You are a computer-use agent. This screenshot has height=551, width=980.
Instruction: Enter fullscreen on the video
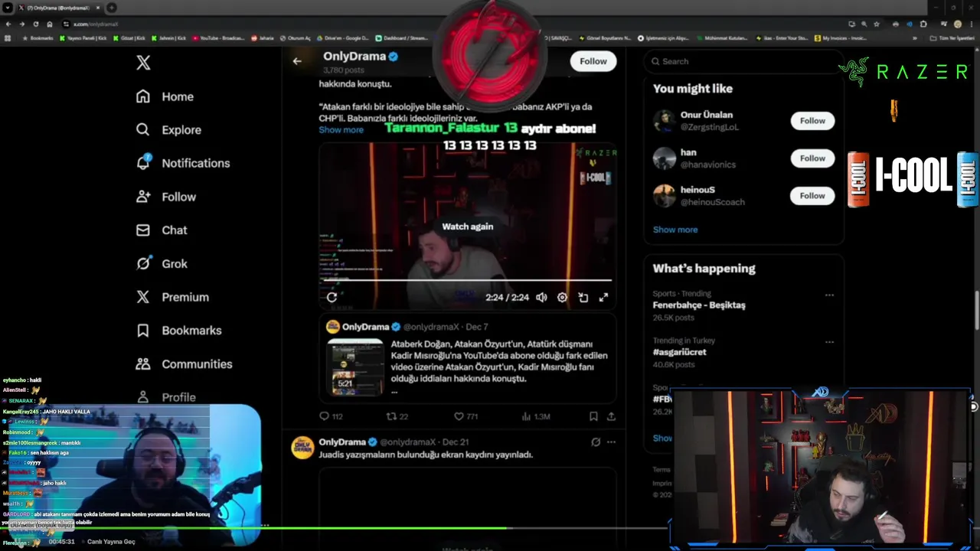point(603,298)
